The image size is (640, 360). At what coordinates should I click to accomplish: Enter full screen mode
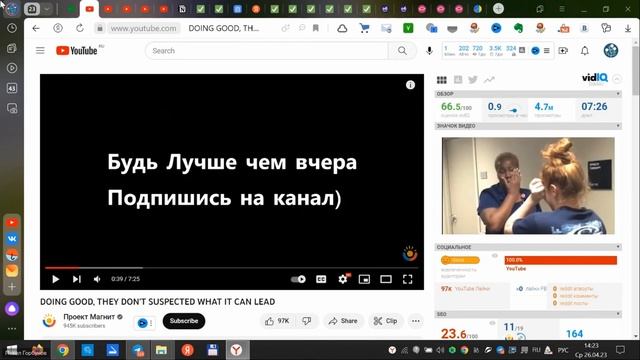coord(407,279)
